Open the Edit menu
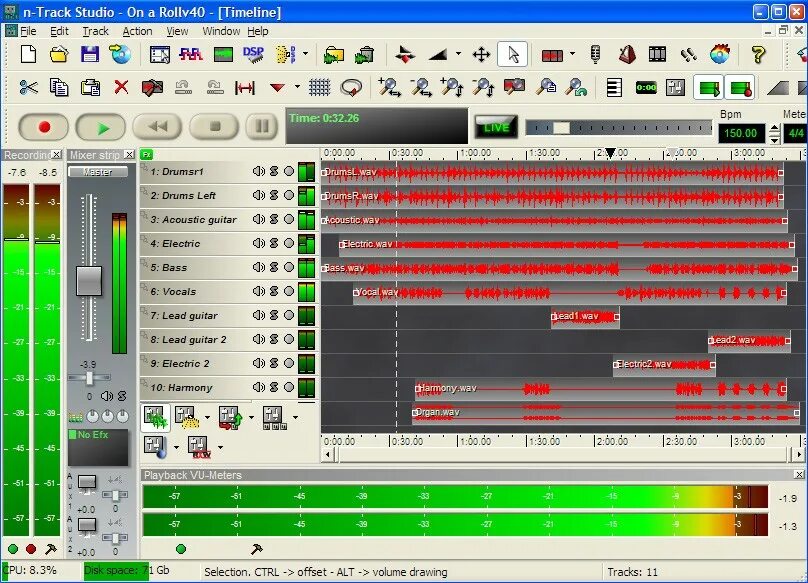This screenshot has height=583, width=808. (x=59, y=31)
